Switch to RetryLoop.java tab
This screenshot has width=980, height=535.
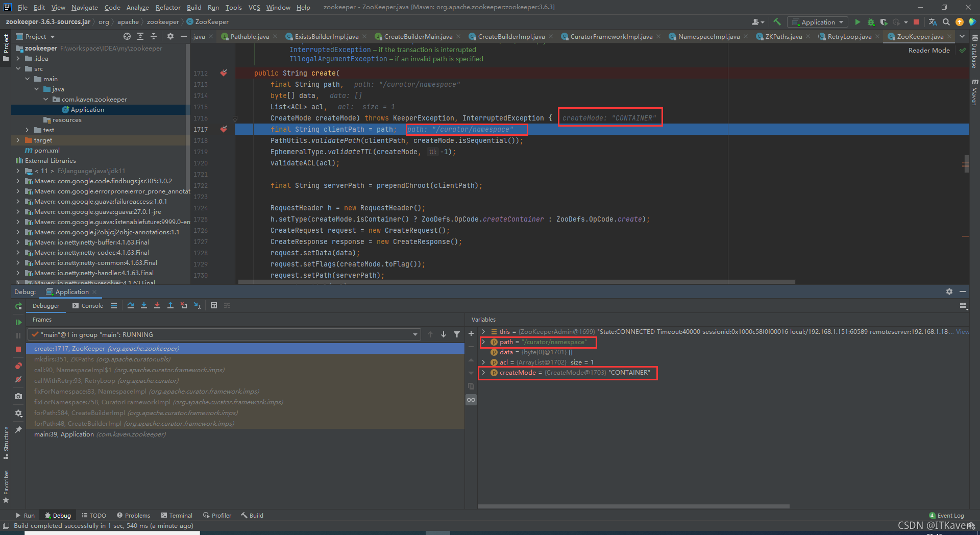click(x=849, y=36)
